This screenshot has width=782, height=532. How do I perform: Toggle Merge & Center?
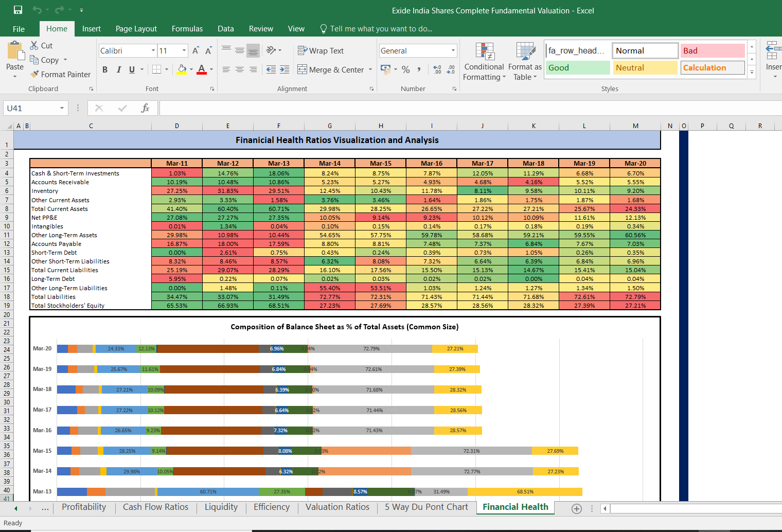click(331, 69)
